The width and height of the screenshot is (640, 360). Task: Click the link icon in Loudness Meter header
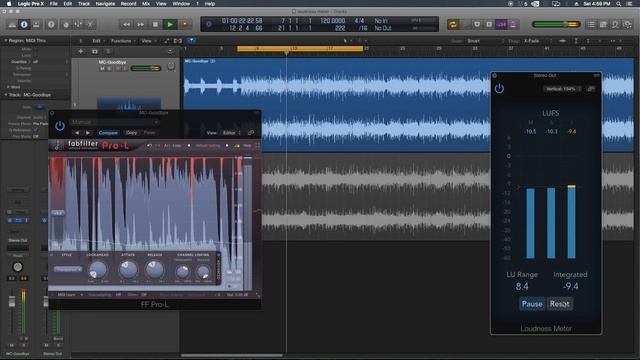(x=591, y=89)
